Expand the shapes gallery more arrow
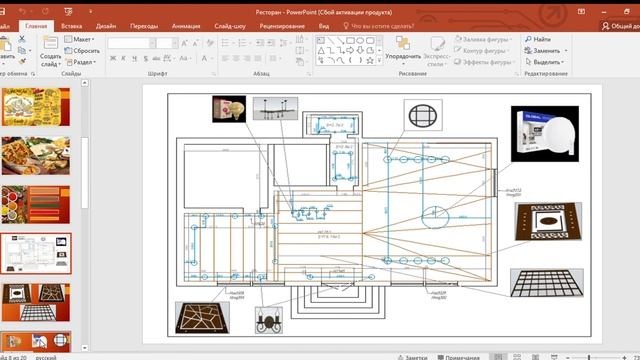 [x=379, y=60]
